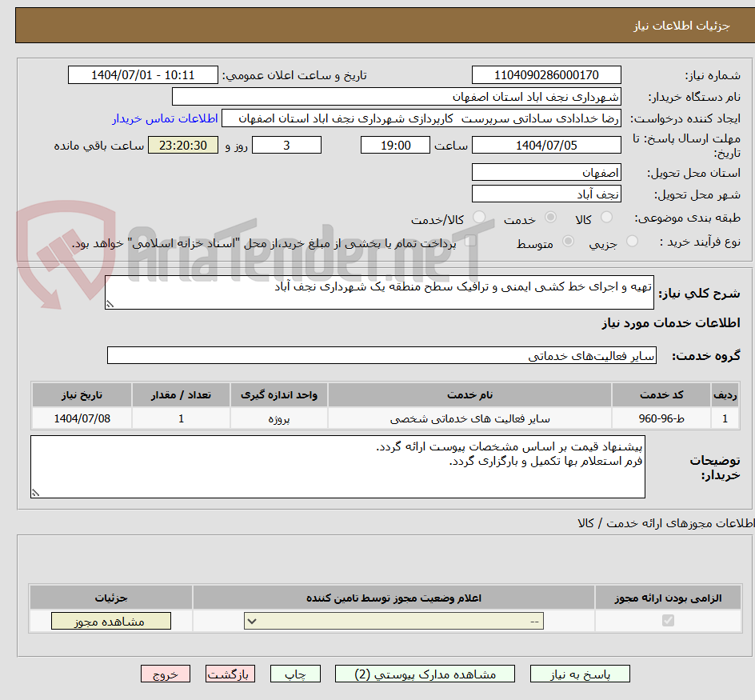This screenshot has width=755, height=700.
Task: Click the highlighted remaining time 23:20:30
Action: click(x=182, y=145)
